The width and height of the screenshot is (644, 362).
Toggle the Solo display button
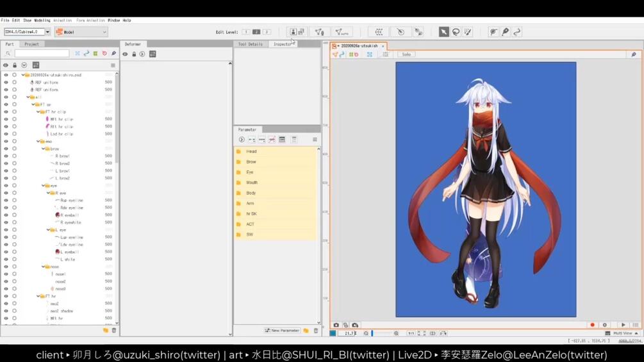coord(406,54)
